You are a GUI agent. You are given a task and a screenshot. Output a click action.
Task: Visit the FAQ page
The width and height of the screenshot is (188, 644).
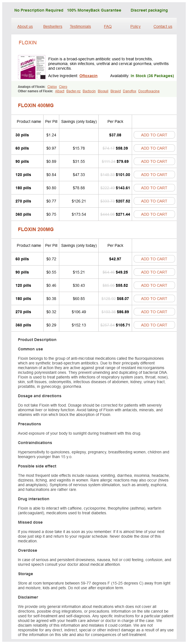coord(108,26)
